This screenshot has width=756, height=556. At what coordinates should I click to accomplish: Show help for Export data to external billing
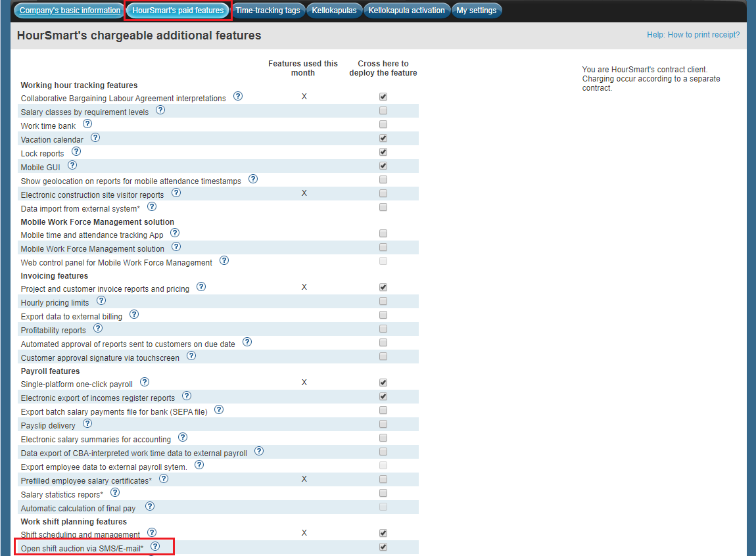coord(134,315)
